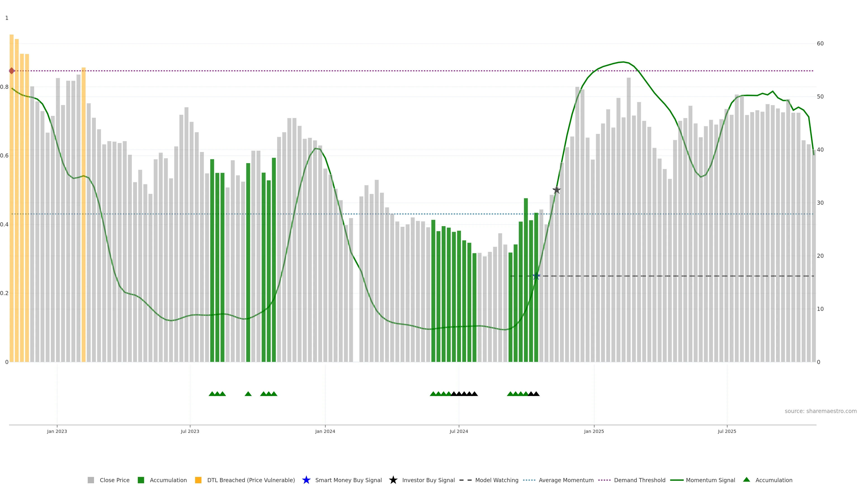Screen dimensions: 868x488
Task: Toggle the Momentum Signal legend entry
Action: click(x=710, y=480)
